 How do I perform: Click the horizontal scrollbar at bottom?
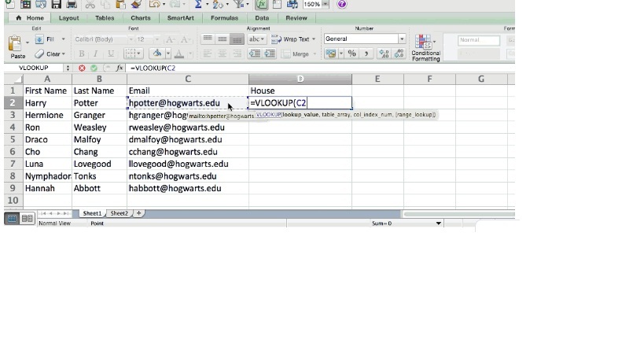coord(458,214)
